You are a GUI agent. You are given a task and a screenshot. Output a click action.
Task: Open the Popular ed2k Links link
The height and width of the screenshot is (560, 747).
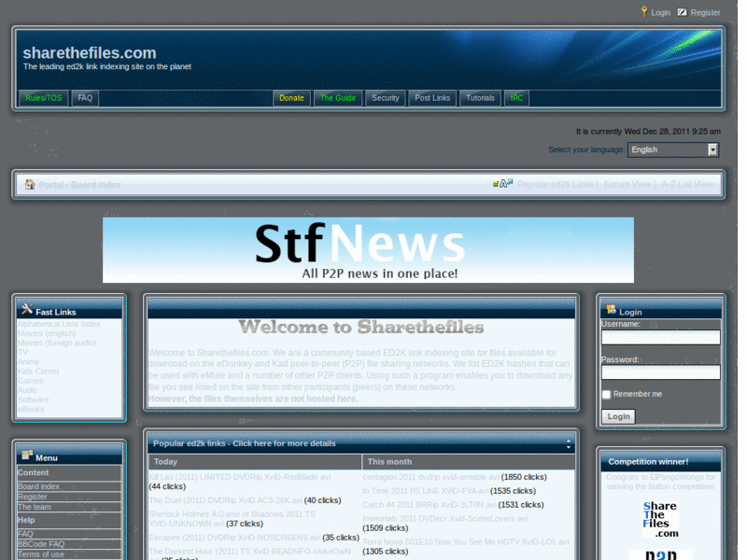[556, 184]
